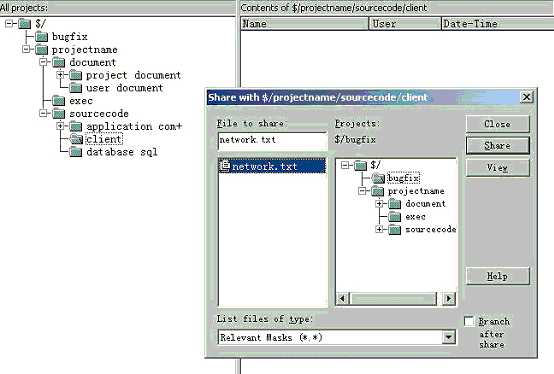
Task: Click the File to share input field
Action: click(272, 140)
